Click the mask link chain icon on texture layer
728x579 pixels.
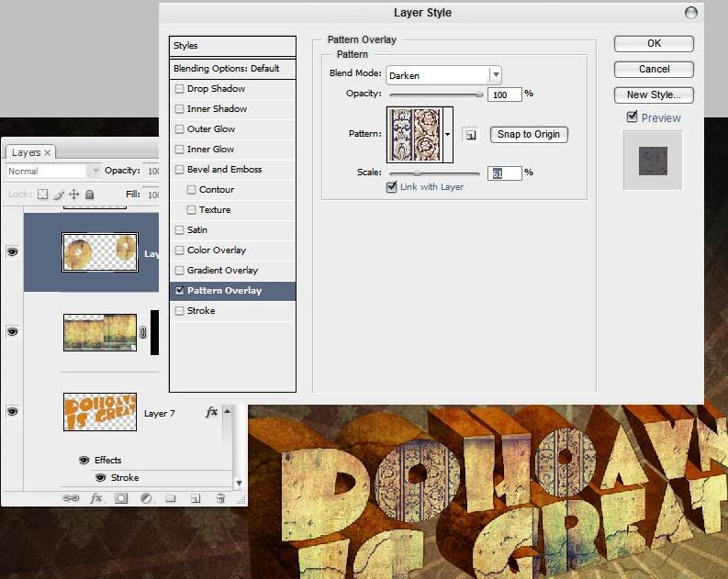tap(143, 332)
